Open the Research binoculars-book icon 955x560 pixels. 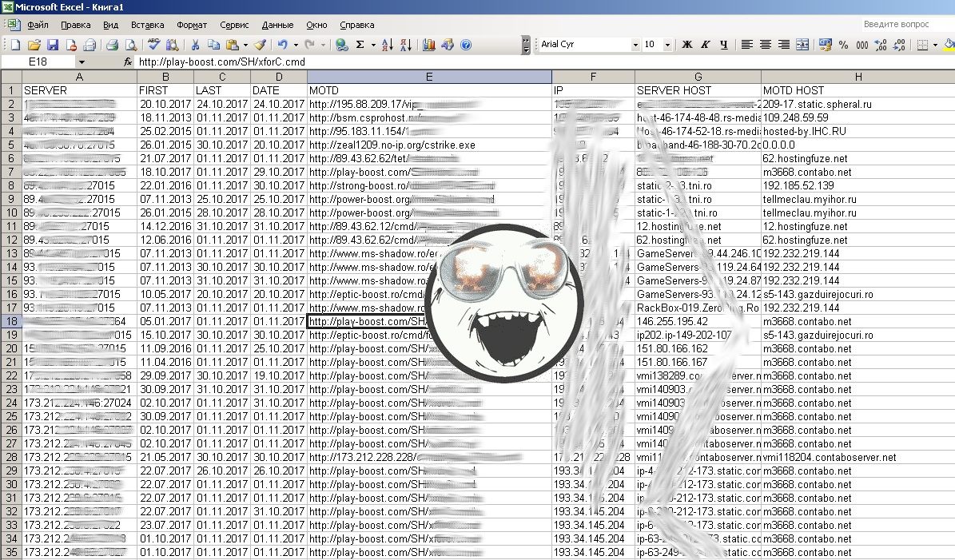pyautogui.click(x=173, y=45)
